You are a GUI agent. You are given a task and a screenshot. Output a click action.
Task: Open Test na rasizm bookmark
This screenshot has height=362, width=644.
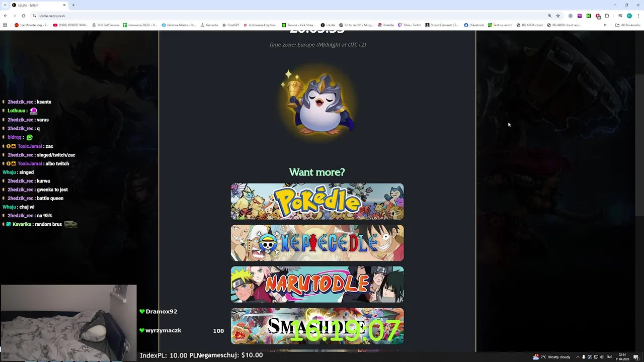(x=501, y=25)
